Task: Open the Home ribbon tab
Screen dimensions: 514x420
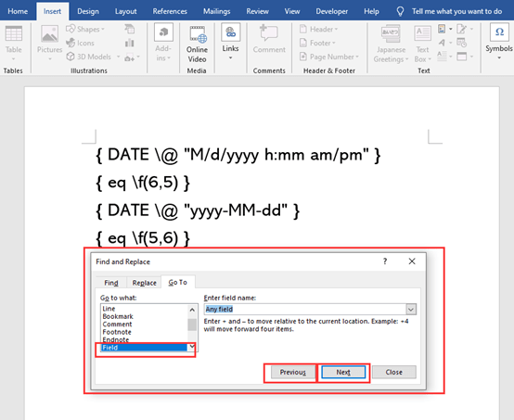Action: pos(18,11)
